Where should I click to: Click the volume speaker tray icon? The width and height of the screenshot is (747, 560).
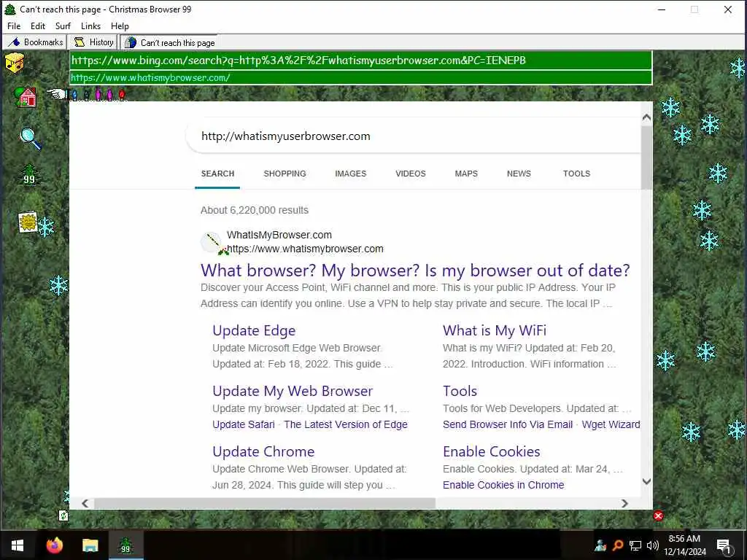point(653,545)
